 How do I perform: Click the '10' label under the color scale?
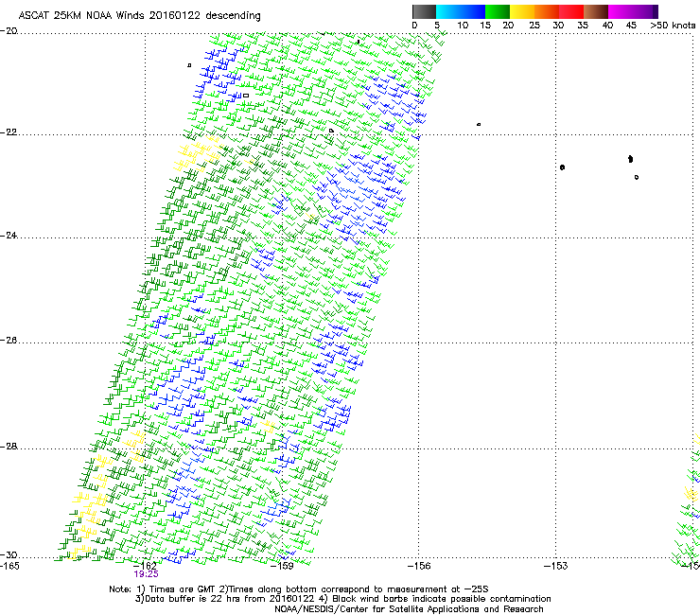(x=463, y=26)
